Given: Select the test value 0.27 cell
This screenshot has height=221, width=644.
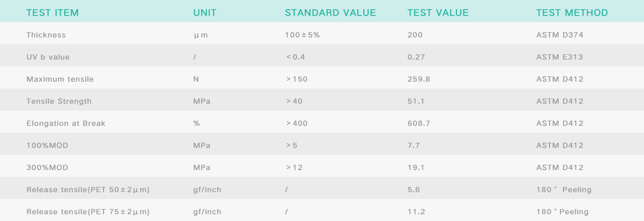Looking at the screenshot, I should [416, 57].
